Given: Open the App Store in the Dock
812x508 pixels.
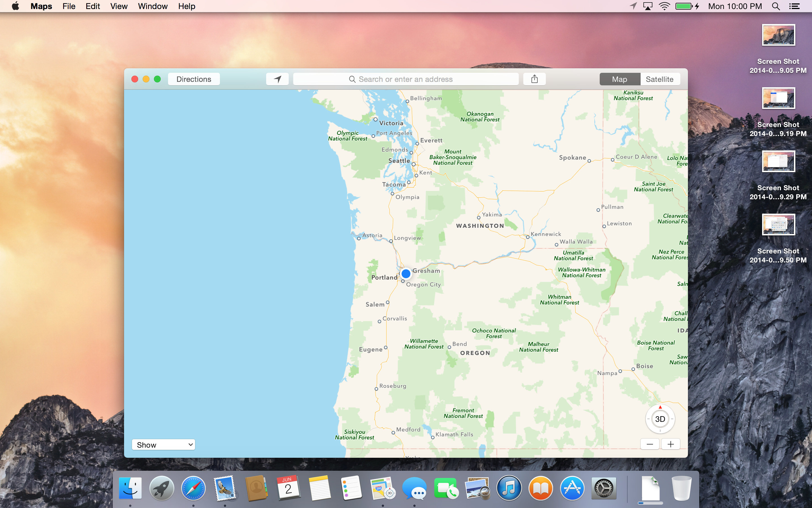Looking at the screenshot, I should point(572,488).
